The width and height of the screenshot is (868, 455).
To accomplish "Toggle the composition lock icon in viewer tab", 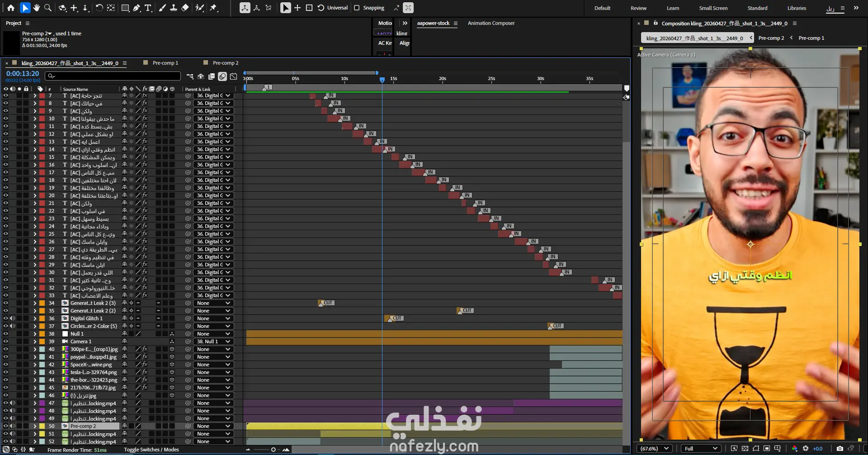I will (x=656, y=23).
